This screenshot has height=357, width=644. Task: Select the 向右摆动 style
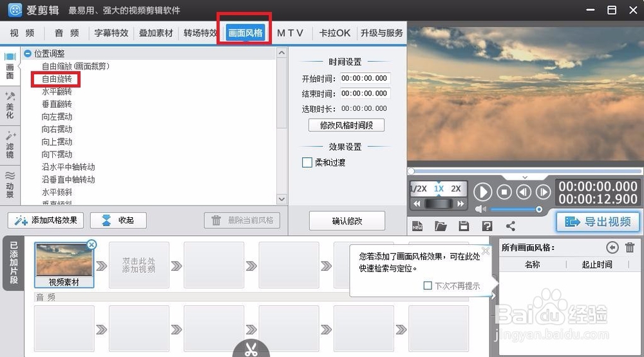57,129
